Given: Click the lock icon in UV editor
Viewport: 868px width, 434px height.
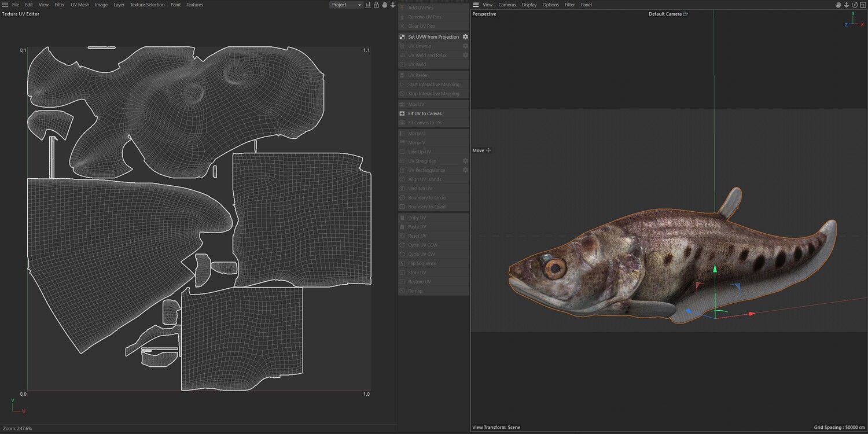Looking at the screenshot, I should click(376, 5).
